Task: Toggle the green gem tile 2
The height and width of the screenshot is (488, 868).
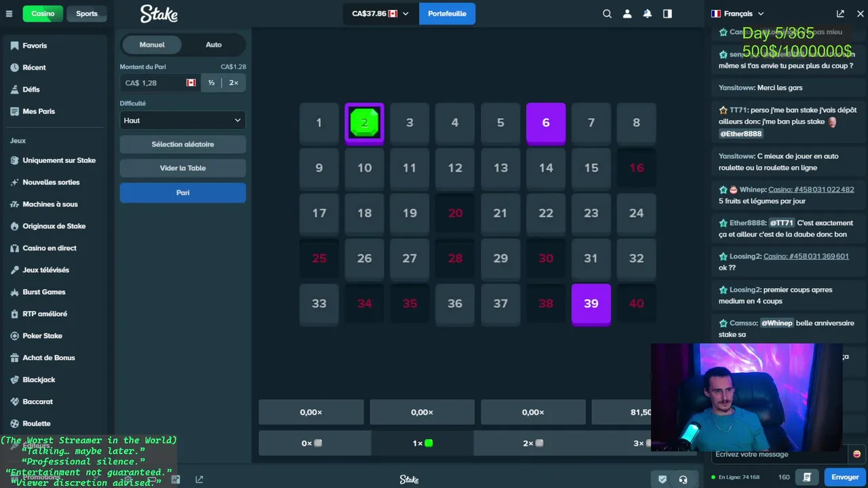Action: tap(364, 123)
